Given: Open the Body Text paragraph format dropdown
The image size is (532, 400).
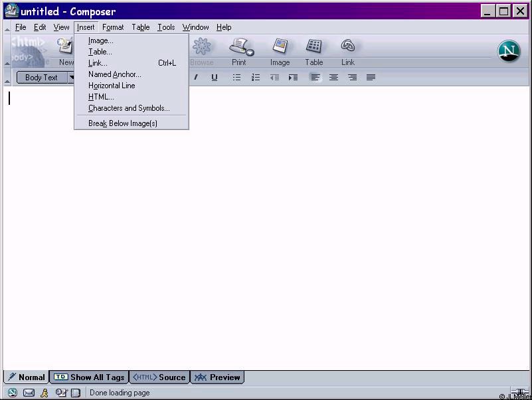Looking at the screenshot, I should (x=45, y=78).
